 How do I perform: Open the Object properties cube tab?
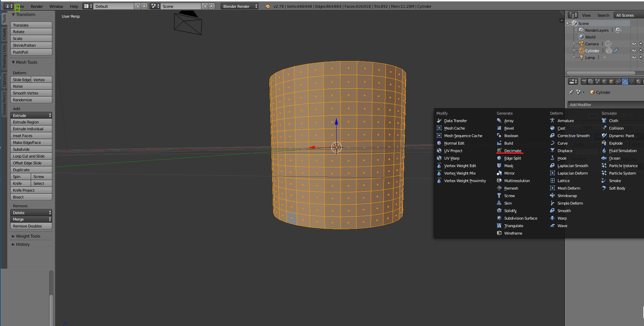pos(611,82)
